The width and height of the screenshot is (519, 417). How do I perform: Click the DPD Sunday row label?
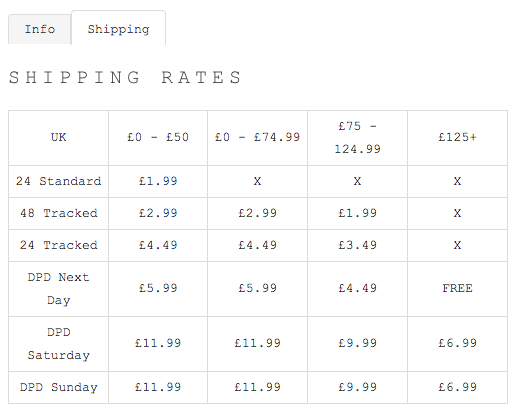[58, 388]
